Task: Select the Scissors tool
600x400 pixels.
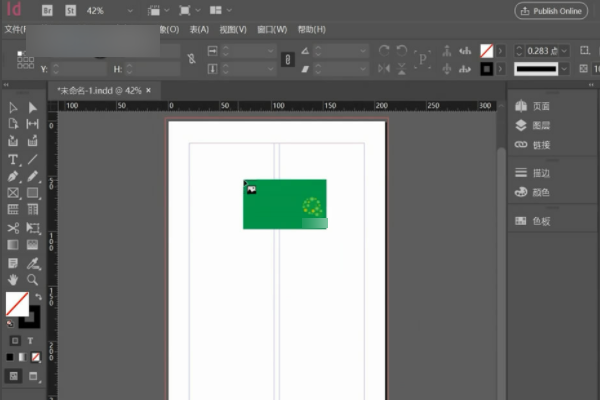Action: coord(13,227)
